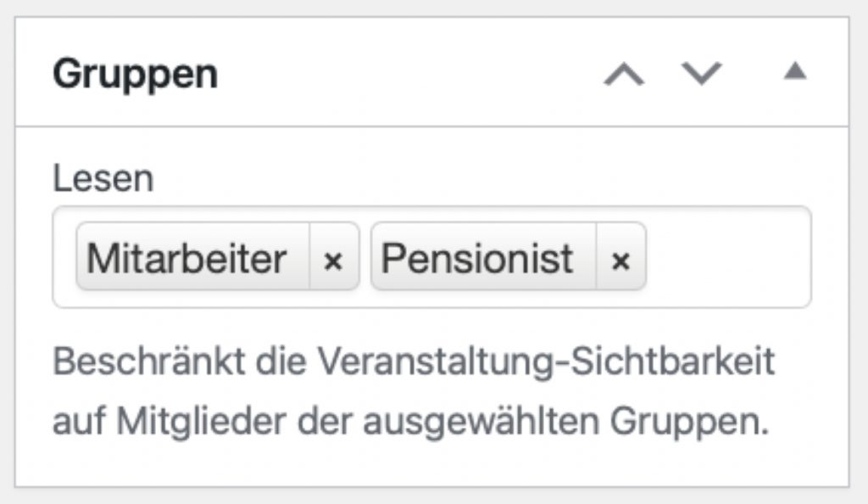Click the Gruppen panel heading
Screen dimensions: 868x504
click(x=136, y=75)
